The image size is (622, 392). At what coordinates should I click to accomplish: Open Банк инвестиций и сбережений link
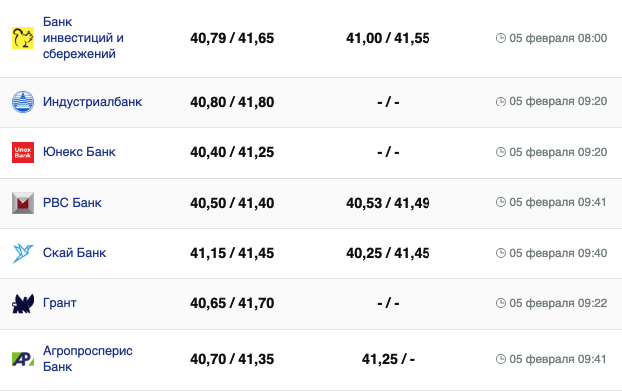(83, 38)
